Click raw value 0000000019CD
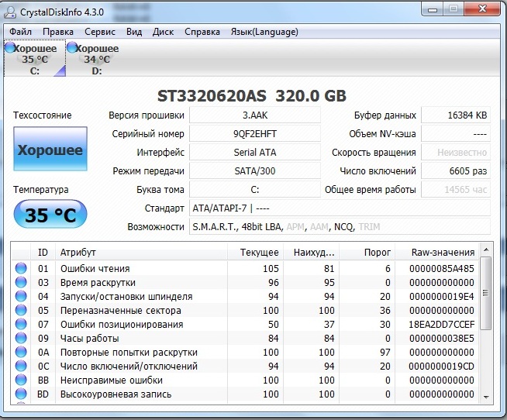 (x=441, y=366)
